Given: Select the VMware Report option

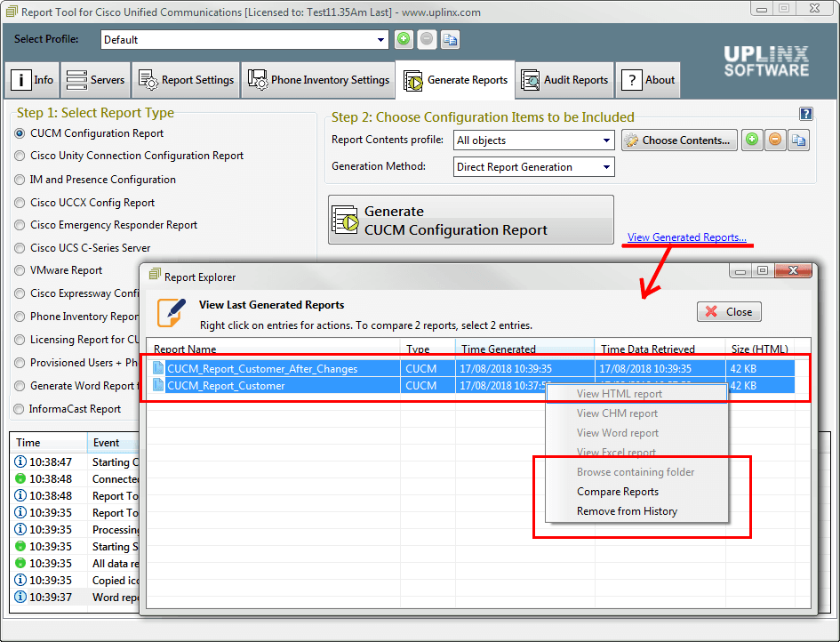Looking at the screenshot, I should 20,270.
